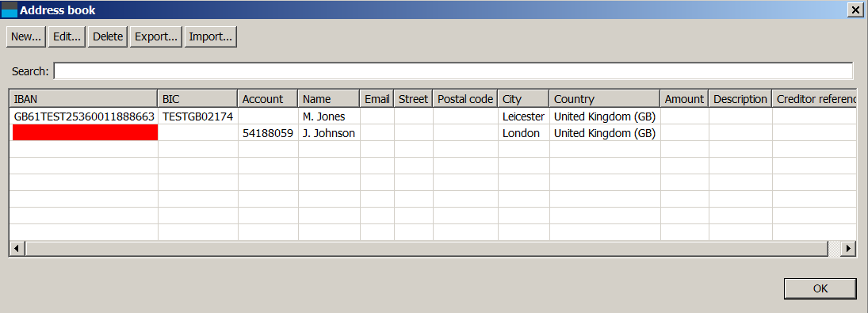The image size is (868, 313).
Task: Confirm with the OK button
Action: (820, 288)
